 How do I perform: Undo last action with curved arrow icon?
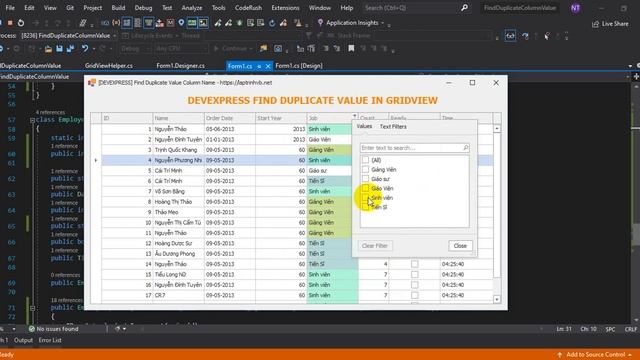click(x=84, y=49)
